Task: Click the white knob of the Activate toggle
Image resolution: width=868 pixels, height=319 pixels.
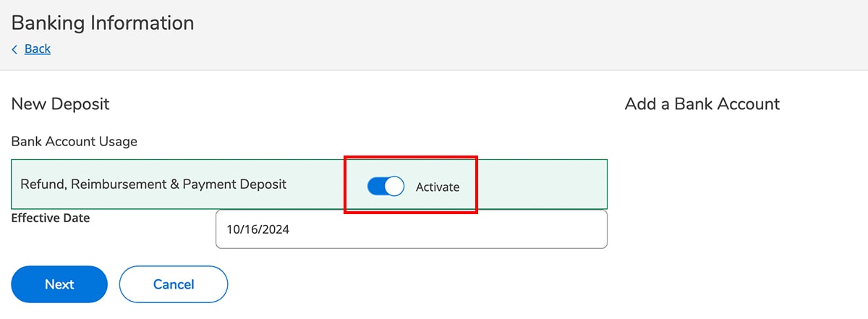Action: 394,187
